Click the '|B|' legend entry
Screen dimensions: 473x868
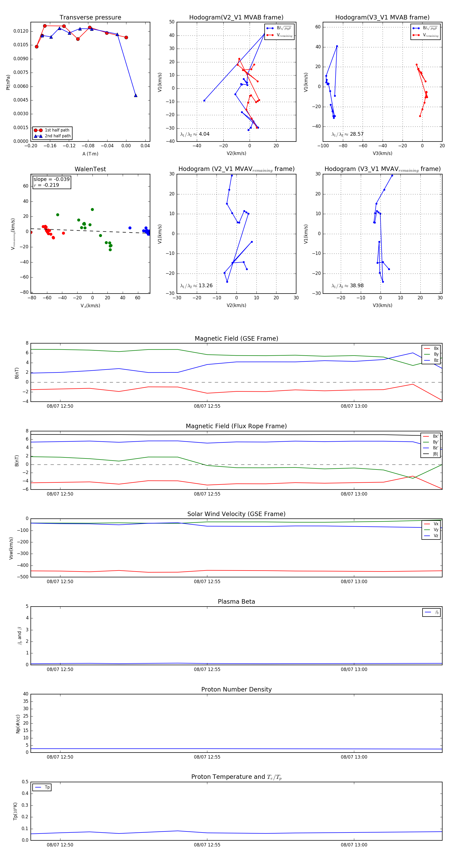431,454
